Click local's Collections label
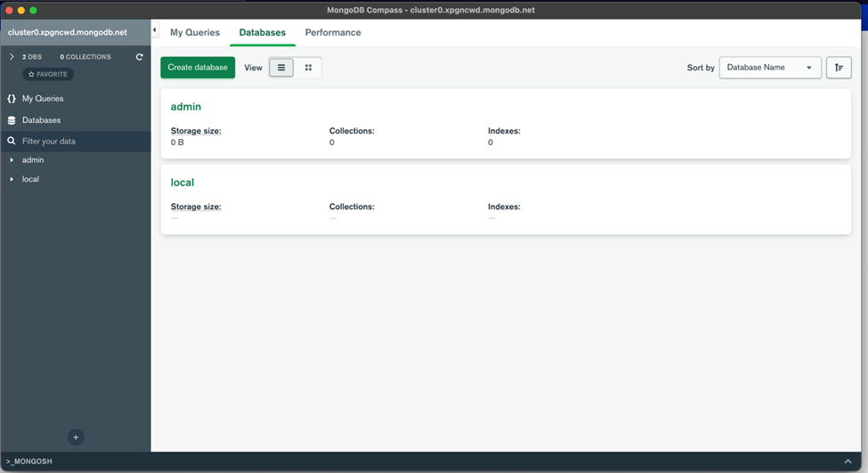 coord(352,207)
